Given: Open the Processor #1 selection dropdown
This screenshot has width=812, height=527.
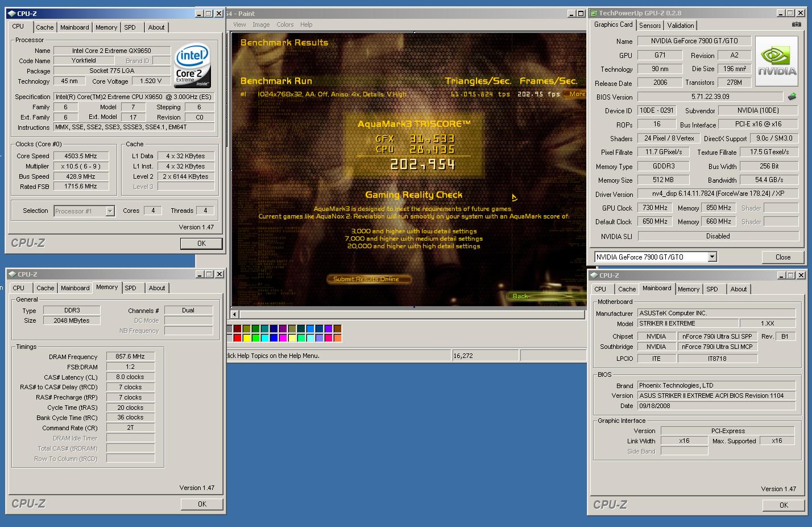Looking at the screenshot, I should click(110, 211).
